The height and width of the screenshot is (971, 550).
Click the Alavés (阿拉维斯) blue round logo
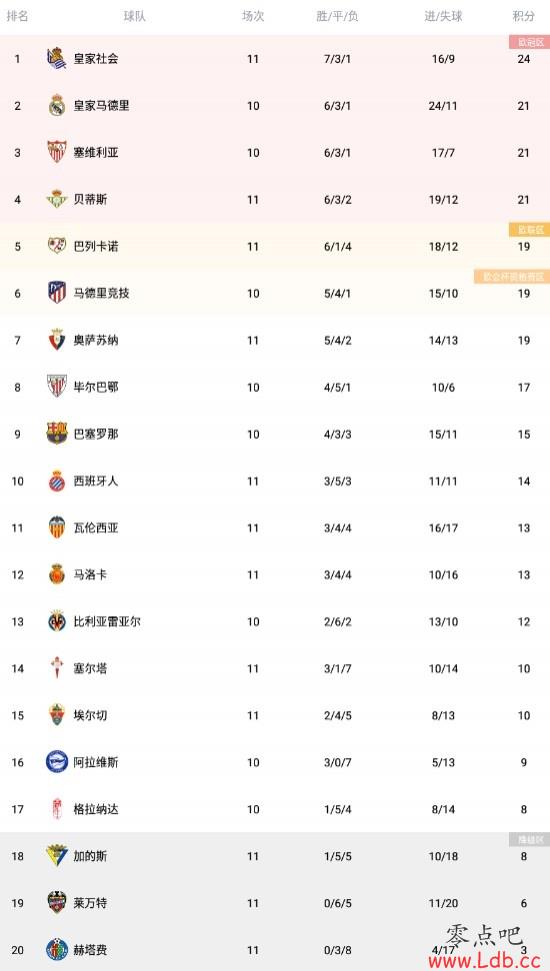tap(56, 762)
